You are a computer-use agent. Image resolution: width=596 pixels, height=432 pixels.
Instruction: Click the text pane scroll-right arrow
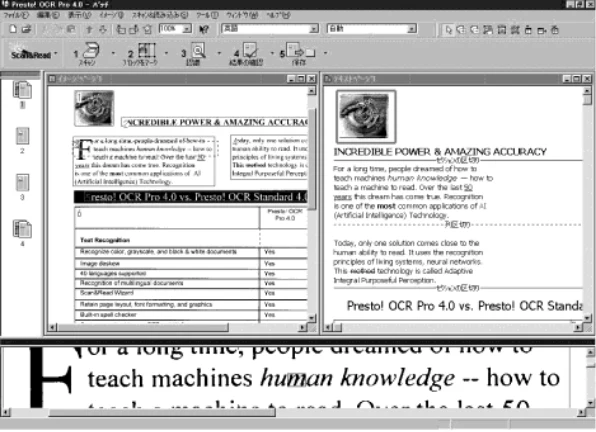[x=578, y=327]
